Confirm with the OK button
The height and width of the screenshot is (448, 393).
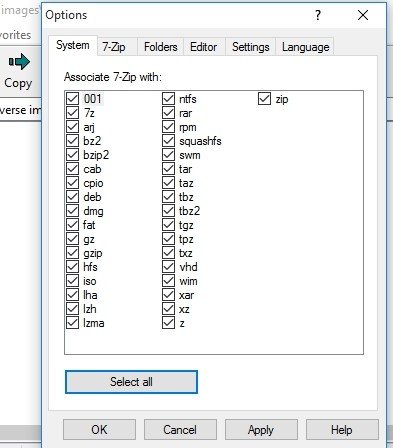(99, 430)
